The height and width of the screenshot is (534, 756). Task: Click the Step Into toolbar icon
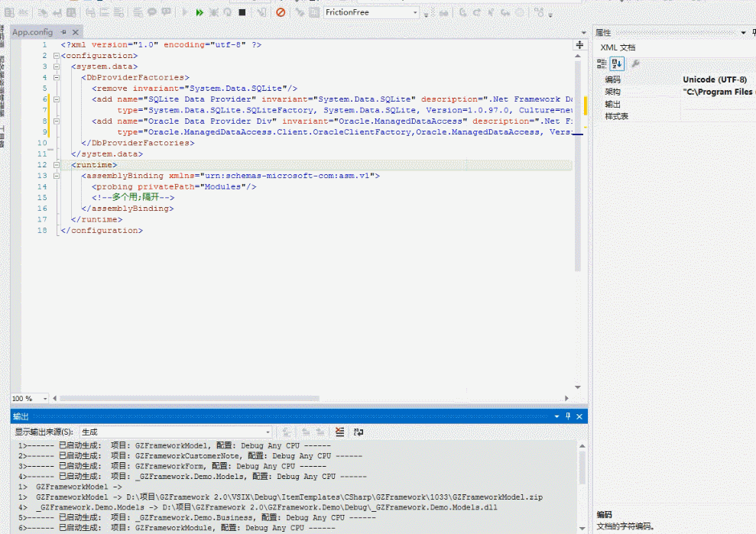tap(463, 12)
